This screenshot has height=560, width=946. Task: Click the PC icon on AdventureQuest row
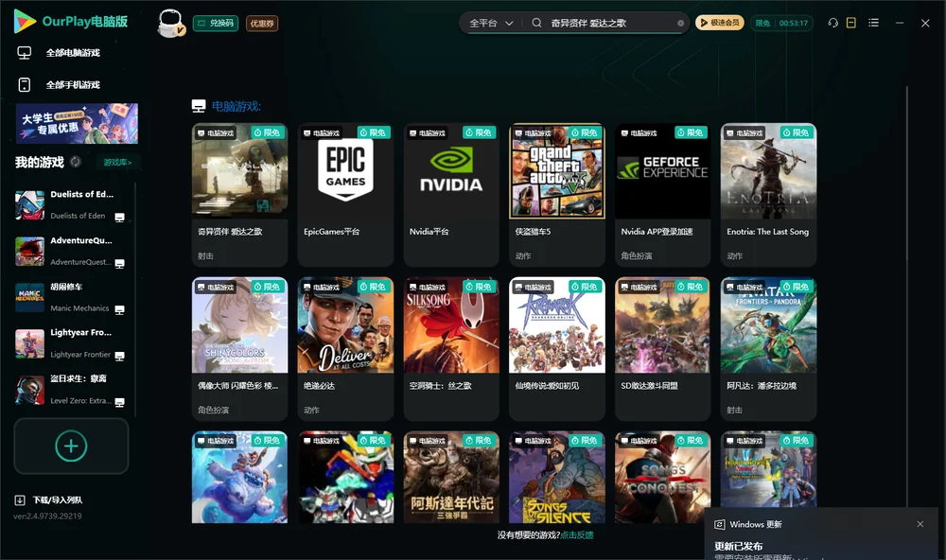[119, 264]
